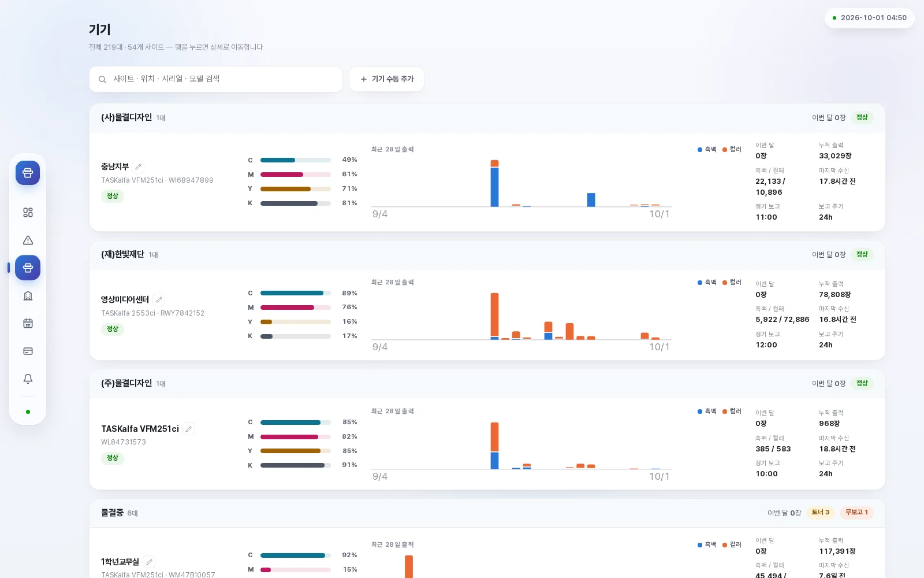Click 영상미디어센터 yellow toner bar at 16%

pyautogui.click(x=296, y=322)
